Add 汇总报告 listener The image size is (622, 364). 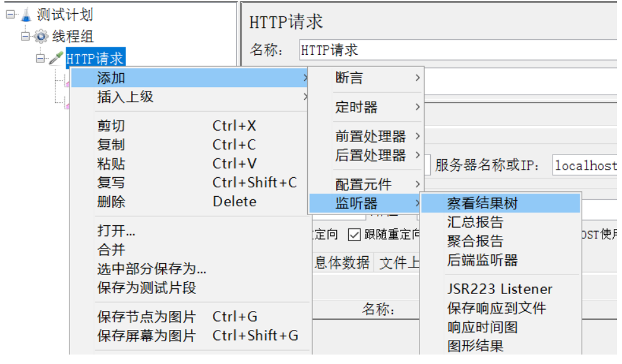(x=501, y=222)
